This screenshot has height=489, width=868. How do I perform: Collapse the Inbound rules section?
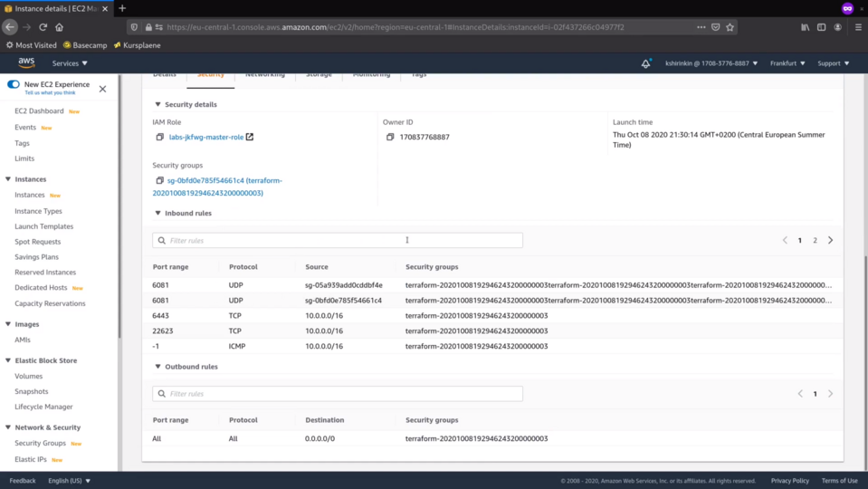click(x=157, y=213)
